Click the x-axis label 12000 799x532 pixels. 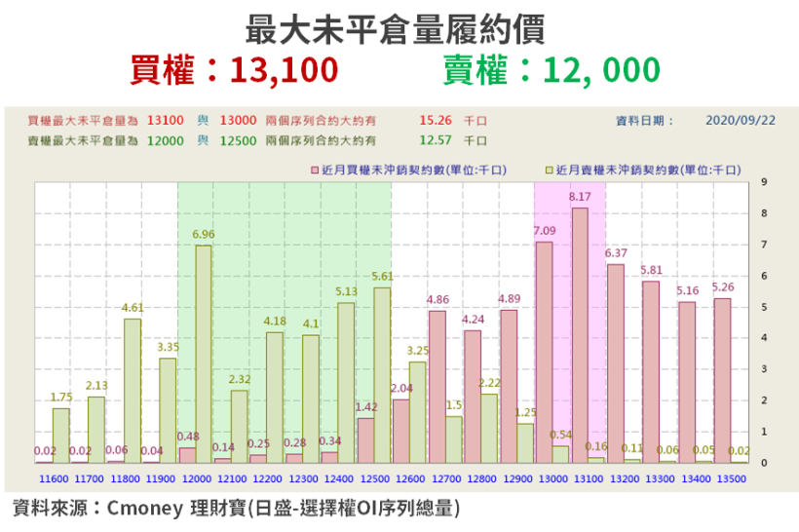[197, 479]
